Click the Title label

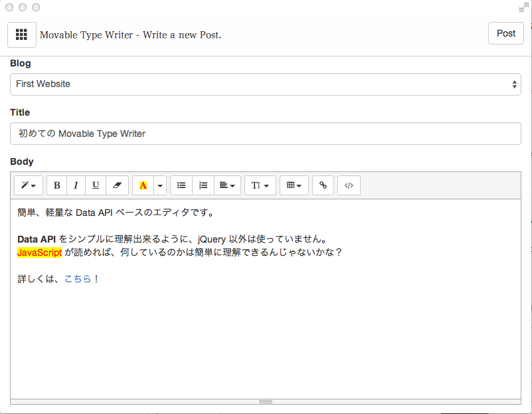(x=20, y=112)
